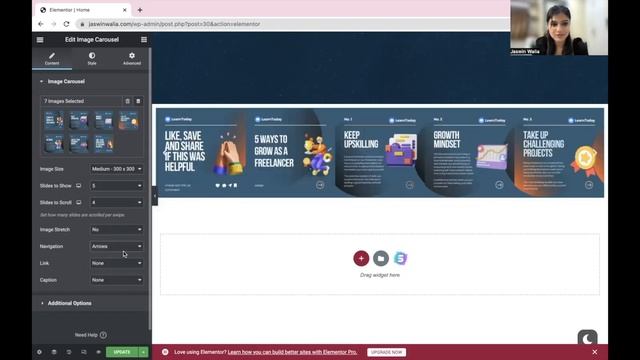Click the green Update button

pyautogui.click(x=122, y=352)
